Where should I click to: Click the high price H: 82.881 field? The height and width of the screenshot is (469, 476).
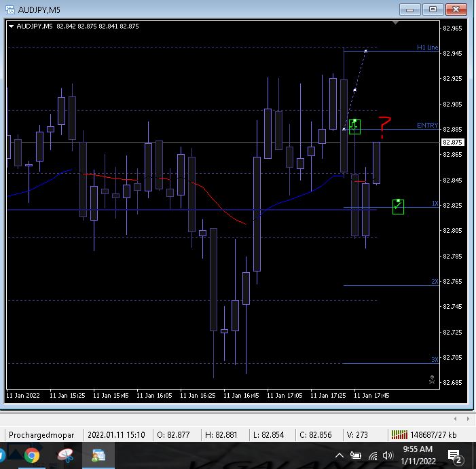coord(221,435)
